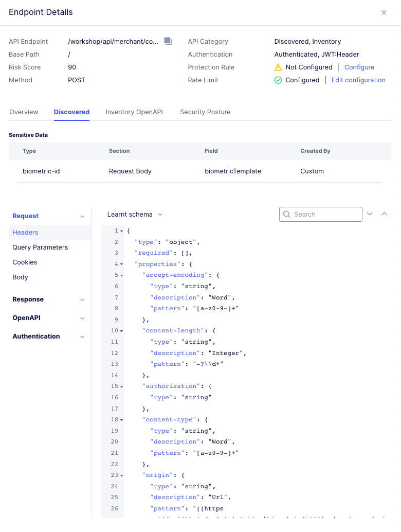The height and width of the screenshot is (532, 401).
Task: Copy the API endpoint path
Action: pyautogui.click(x=168, y=41)
